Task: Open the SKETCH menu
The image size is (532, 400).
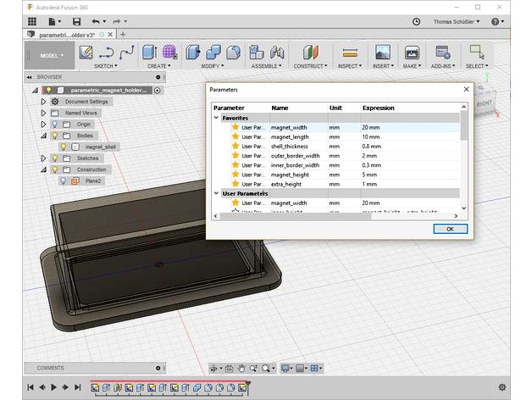Action: coord(106,66)
